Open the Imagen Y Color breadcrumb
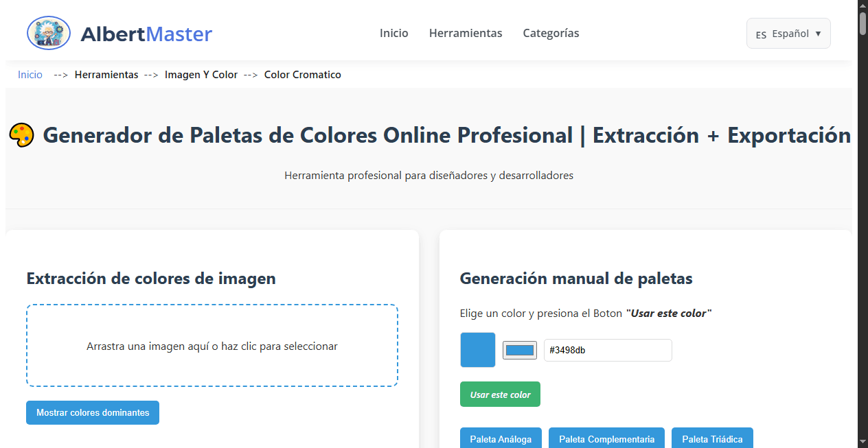 coord(201,74)
